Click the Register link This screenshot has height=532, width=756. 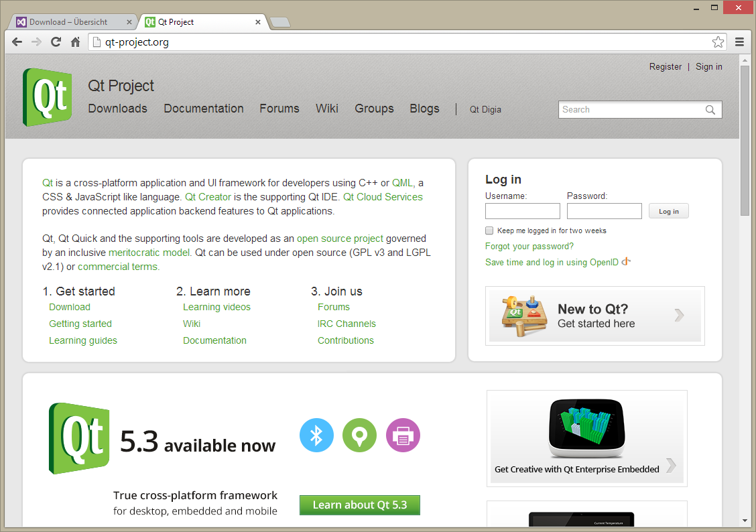(666, 66)
